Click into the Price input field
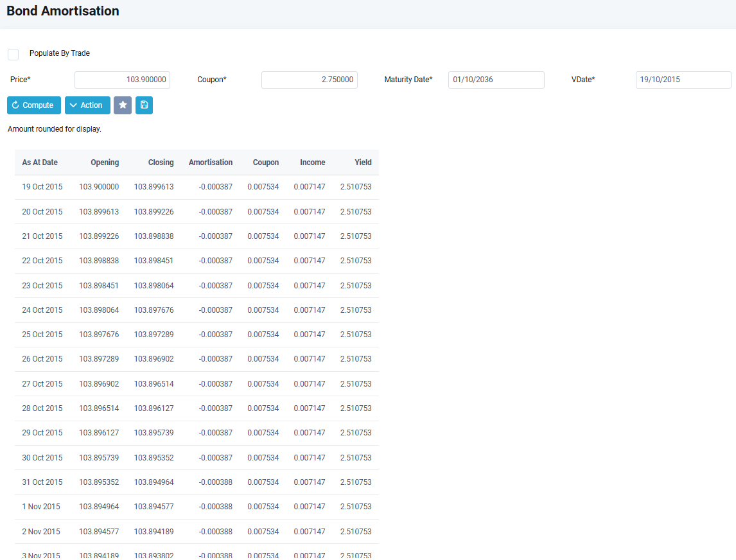The image size is (736, 560). [122, 80]
